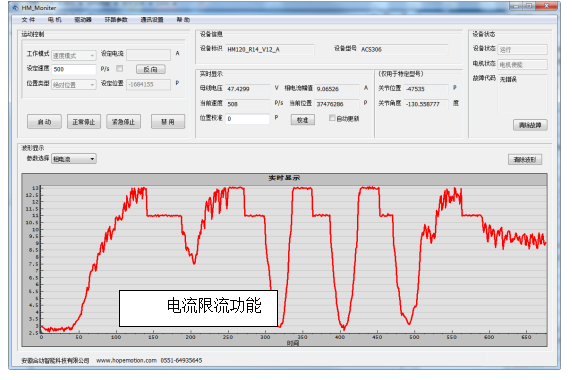573x380 pixels.
Task: Click the 位置校准 input field showing 0
Action: click(247, 119)
